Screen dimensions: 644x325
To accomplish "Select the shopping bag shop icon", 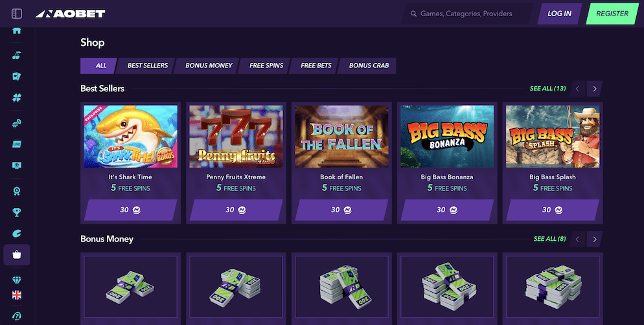I will (16, 255).
